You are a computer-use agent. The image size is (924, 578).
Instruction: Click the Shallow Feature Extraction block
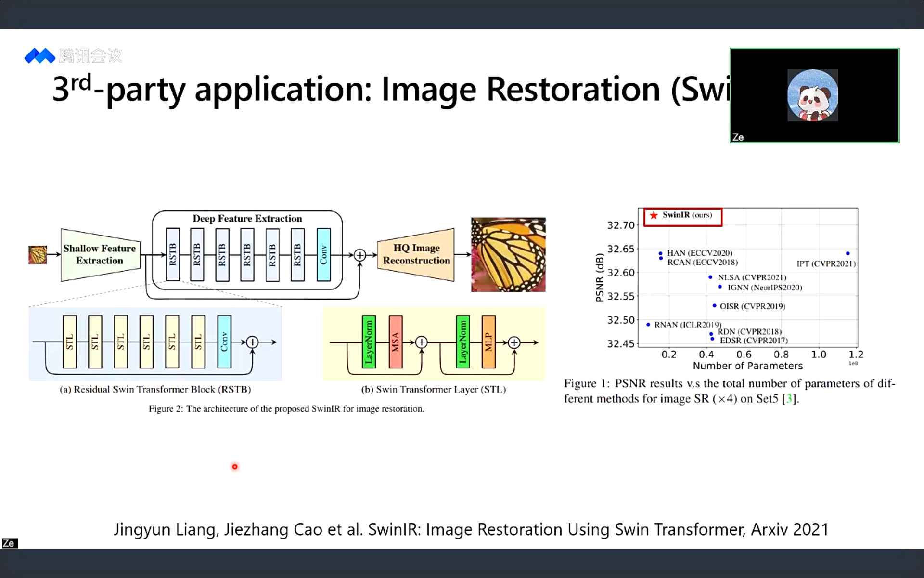100,255
